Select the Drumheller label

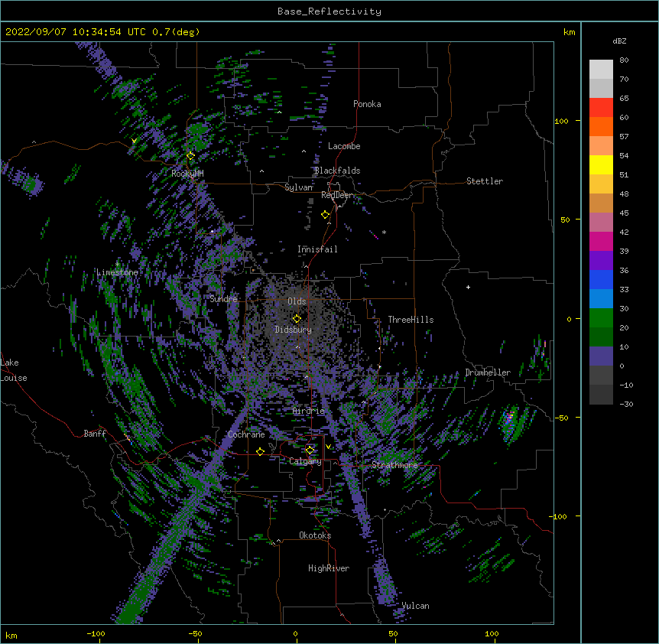tap(488, 372)
